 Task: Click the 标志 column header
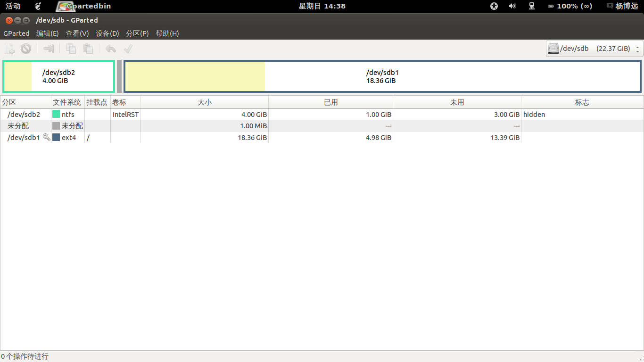click(582, 102)
